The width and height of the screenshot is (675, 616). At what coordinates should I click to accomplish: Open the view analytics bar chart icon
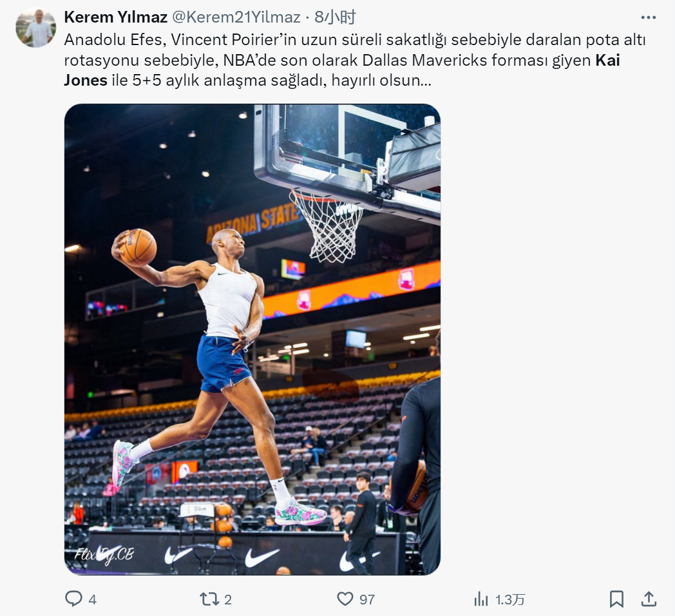(481, 599)
